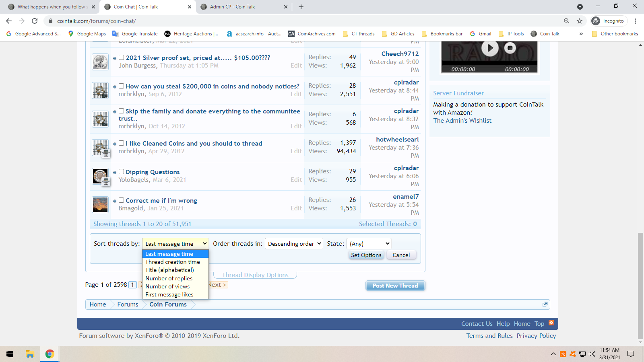This screenshot has width=644, height=362.
Task: Open avatar of Correct me if I'm wrong thread
Action: point(100,205)
